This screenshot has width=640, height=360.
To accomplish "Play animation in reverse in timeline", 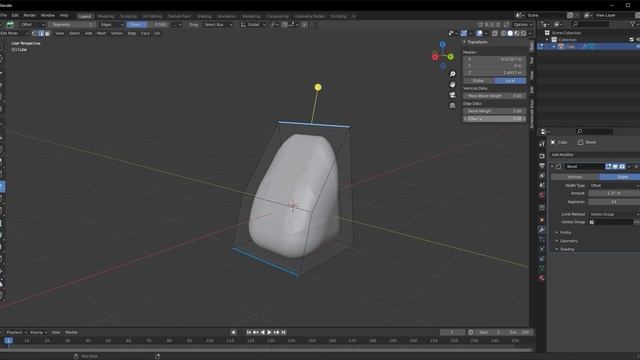I will coord(262,332).
